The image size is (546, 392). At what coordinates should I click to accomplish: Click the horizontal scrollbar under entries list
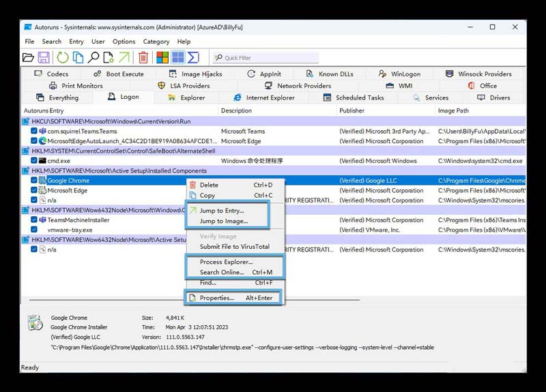(x=195, y=299)
